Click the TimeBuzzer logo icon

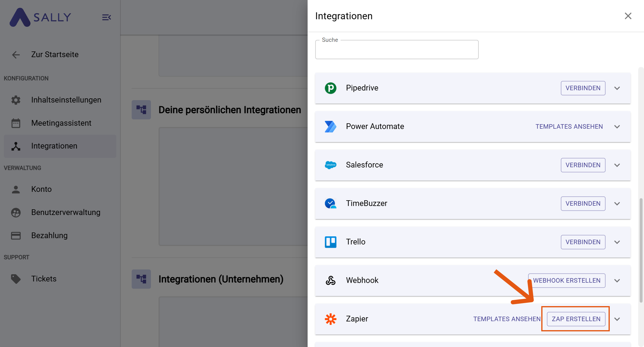(331, 204)
